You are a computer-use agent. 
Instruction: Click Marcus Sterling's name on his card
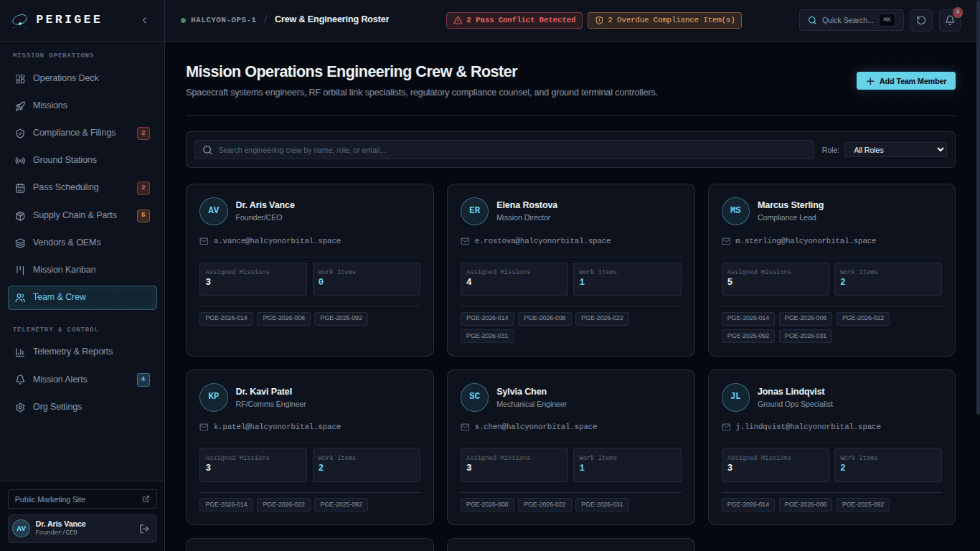point(791,205)
